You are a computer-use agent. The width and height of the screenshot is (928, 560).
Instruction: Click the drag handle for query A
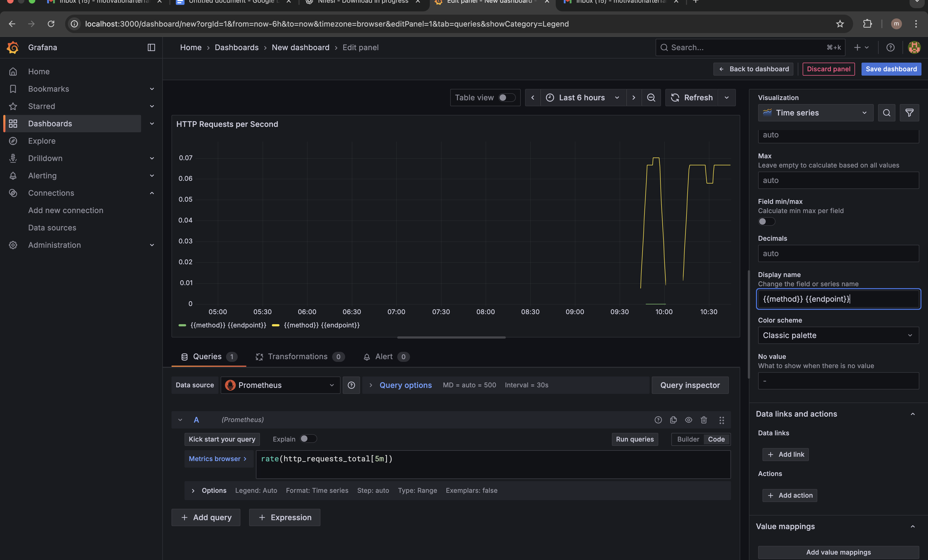pos(721,420)
